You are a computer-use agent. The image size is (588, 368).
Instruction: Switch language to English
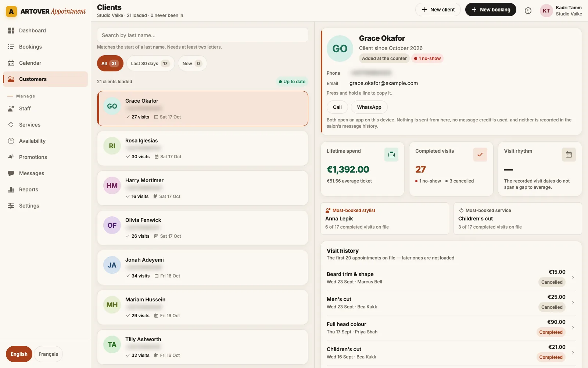19,354
